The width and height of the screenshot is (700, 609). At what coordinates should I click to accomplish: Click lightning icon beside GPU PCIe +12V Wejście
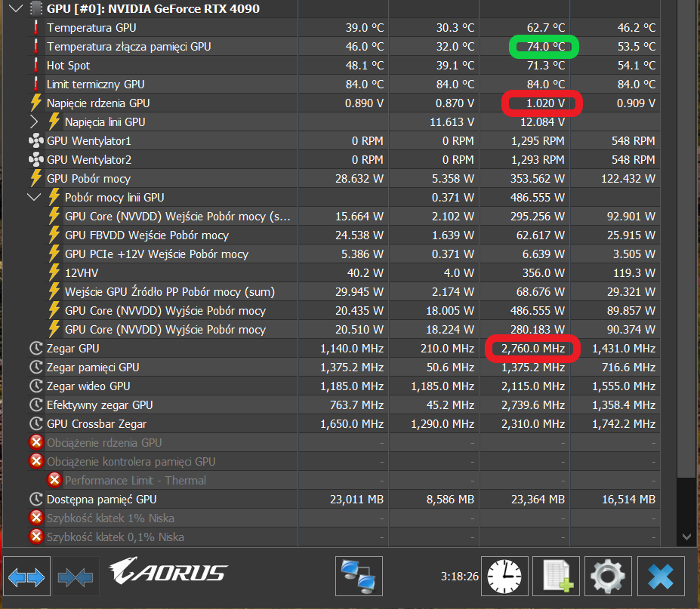[x=54, y=254]
